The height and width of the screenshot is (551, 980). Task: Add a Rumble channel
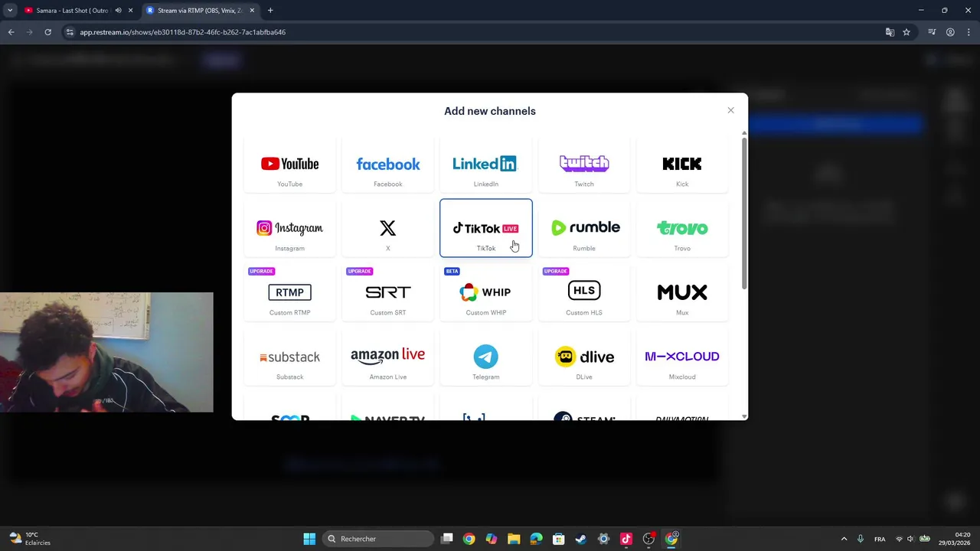(584, 228)
